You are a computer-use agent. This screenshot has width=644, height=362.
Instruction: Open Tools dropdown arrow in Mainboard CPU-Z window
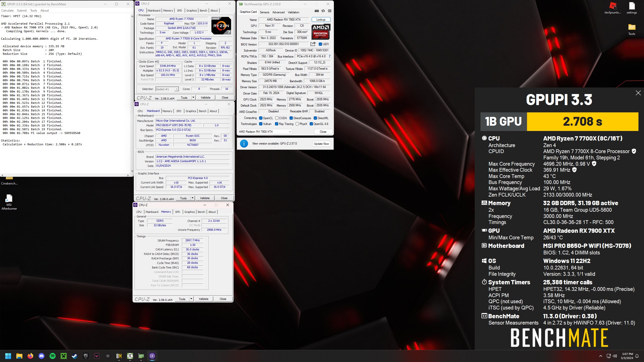tap(192, 198)
